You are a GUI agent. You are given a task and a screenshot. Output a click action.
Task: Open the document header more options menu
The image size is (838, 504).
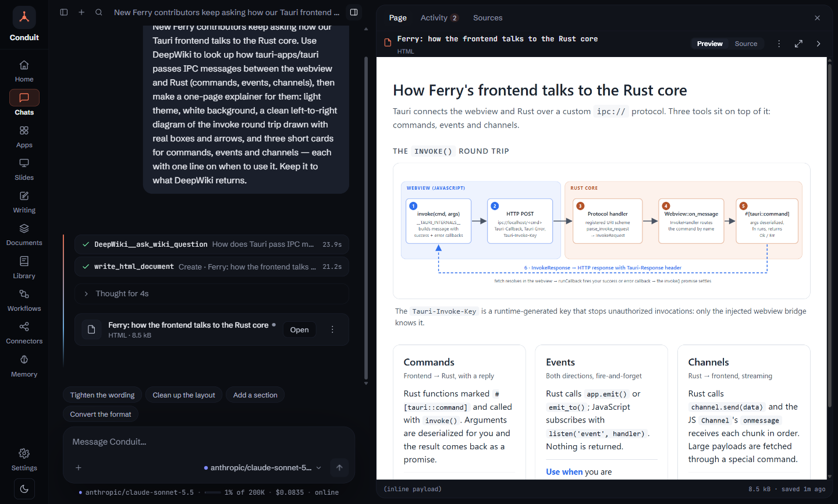click(779, 44)
